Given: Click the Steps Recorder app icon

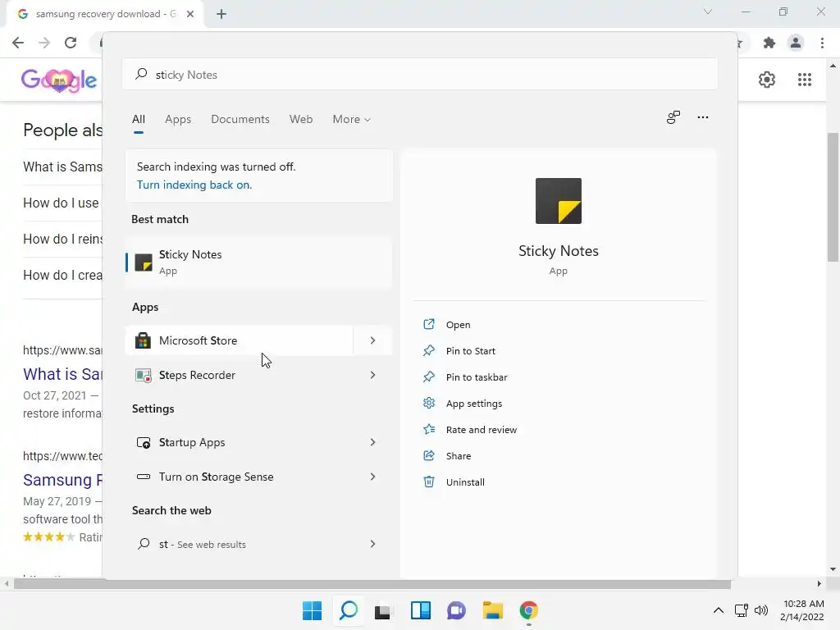Looking at the screenshot, I should [x=143, y=375].
